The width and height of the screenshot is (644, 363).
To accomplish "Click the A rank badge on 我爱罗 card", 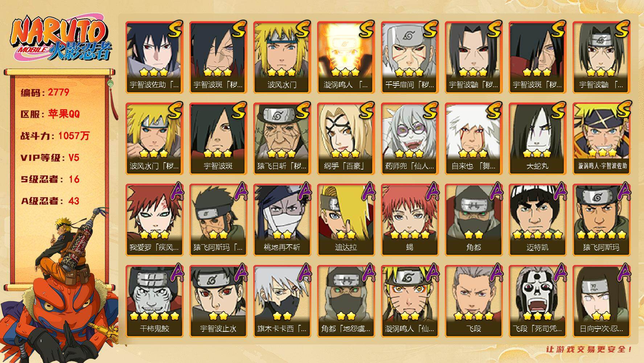I will (176, 192).
